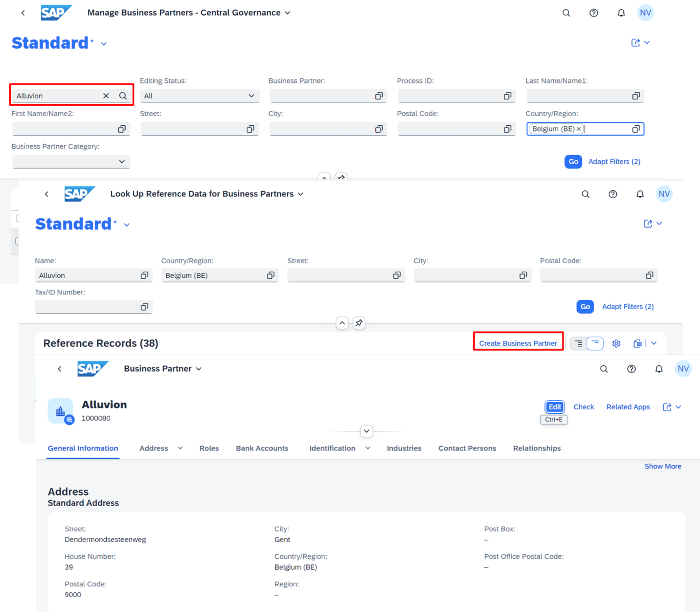This screenshot has width=700, height=612.
Task: Click the help icon in the Look Up Reference Data header
Action: point(612,194)
